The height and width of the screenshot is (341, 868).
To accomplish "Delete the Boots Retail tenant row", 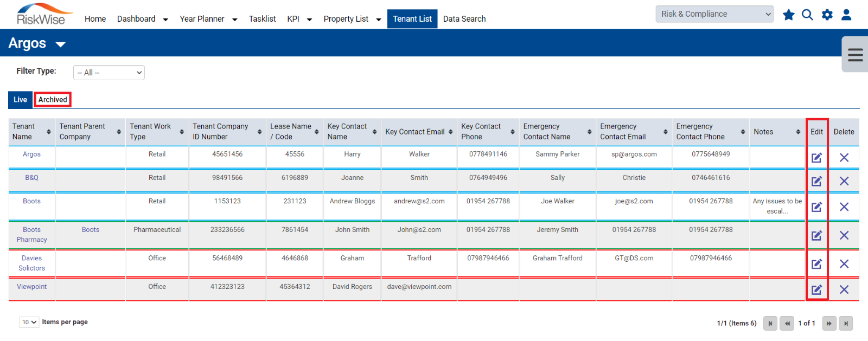I will 844,207.
